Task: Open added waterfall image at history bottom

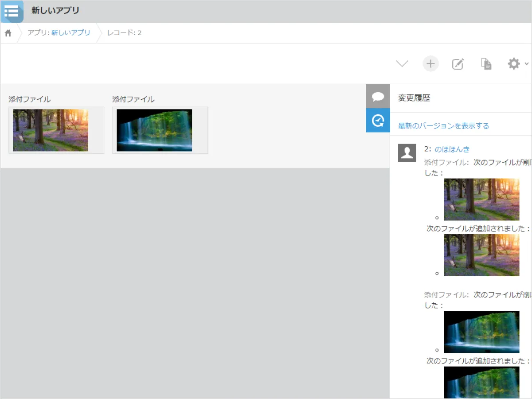Action: pyautogui.click(x=481, y=382)
